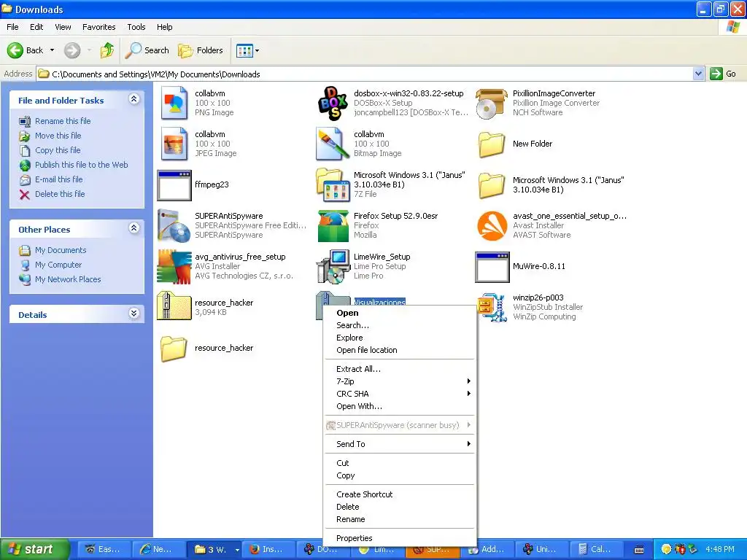Select the PixillionImageConverter installer icon
This screenshot has height=560, width=747.
[492, 103]
